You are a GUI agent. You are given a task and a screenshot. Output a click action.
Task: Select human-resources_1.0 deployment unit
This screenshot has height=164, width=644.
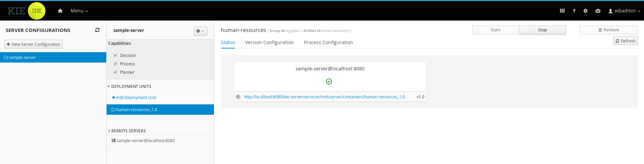tap(137, 110)
